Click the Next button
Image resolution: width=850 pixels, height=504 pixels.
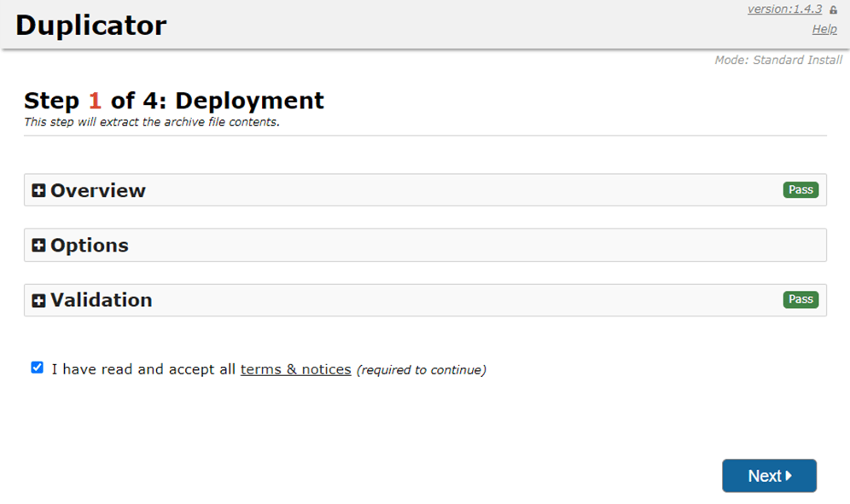769,476
